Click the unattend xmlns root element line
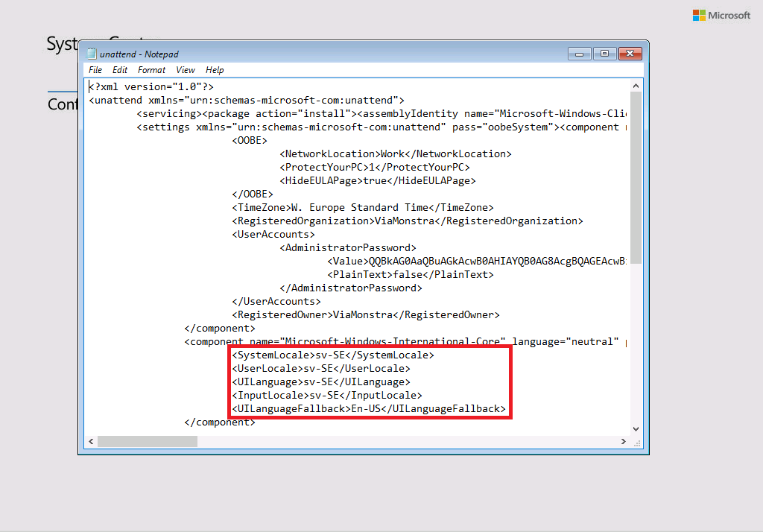763x532 pixels. (x=246, y=101)
